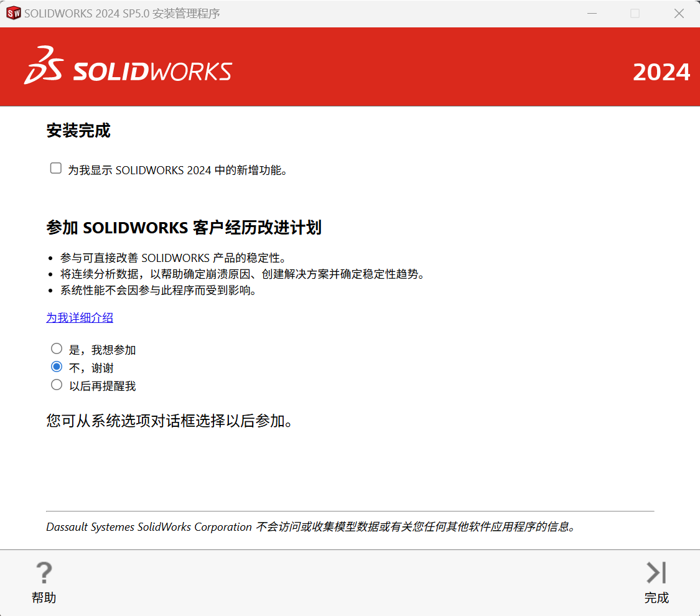Click the greyed-out maximize window icon
Viewport: 700px width, 616px height.
pos(635,14)
